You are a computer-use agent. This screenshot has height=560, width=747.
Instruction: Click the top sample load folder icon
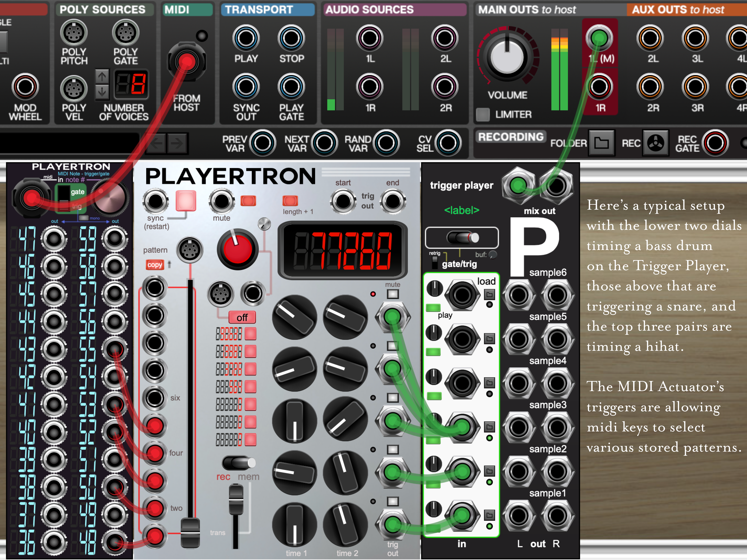click(489, 295)
